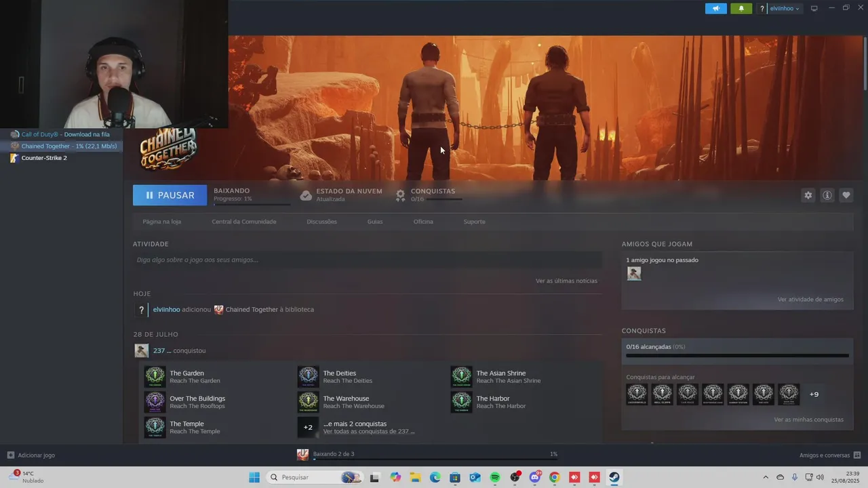Toggle favorite with the heart icon
The image size is (868, 488).
[x=846, y=195]
